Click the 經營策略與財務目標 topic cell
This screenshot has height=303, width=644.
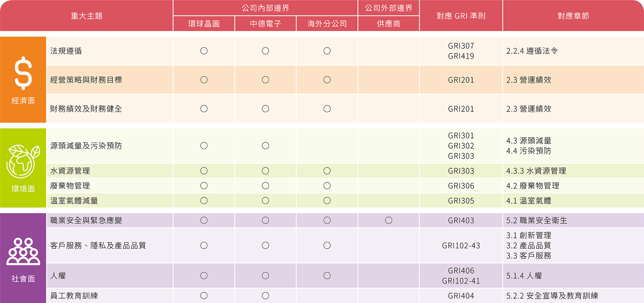pos(86,80)
